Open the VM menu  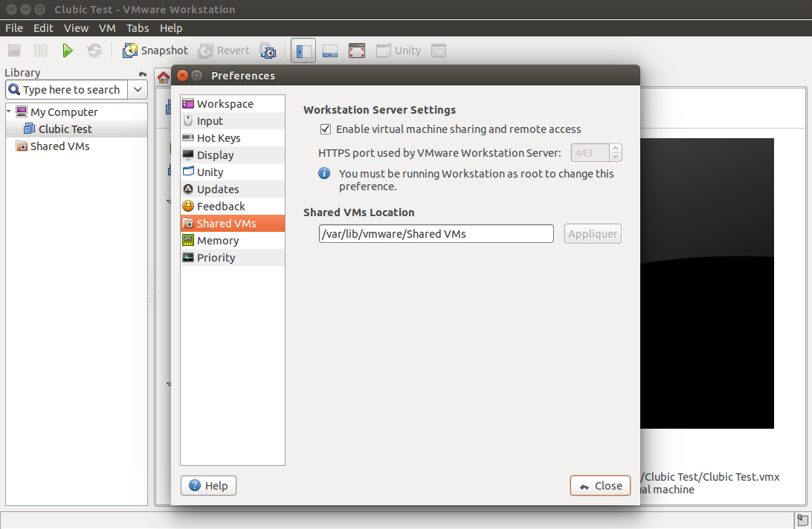107,27
